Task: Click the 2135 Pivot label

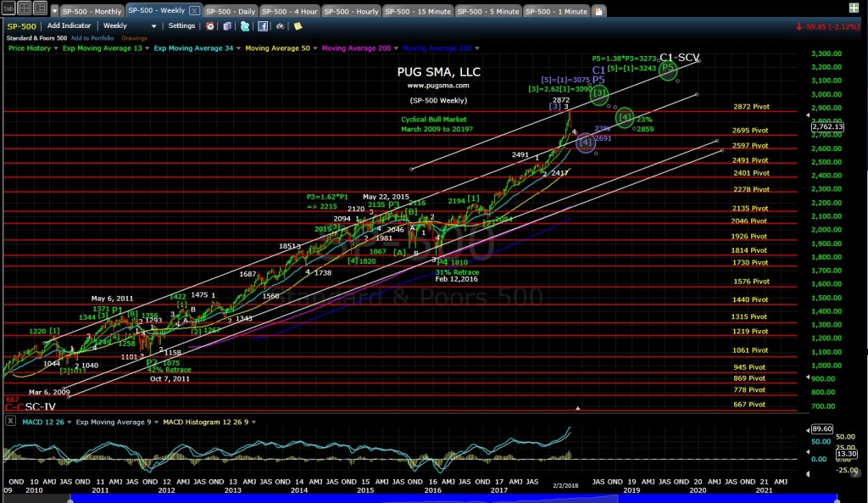Action: click(750, 209)
